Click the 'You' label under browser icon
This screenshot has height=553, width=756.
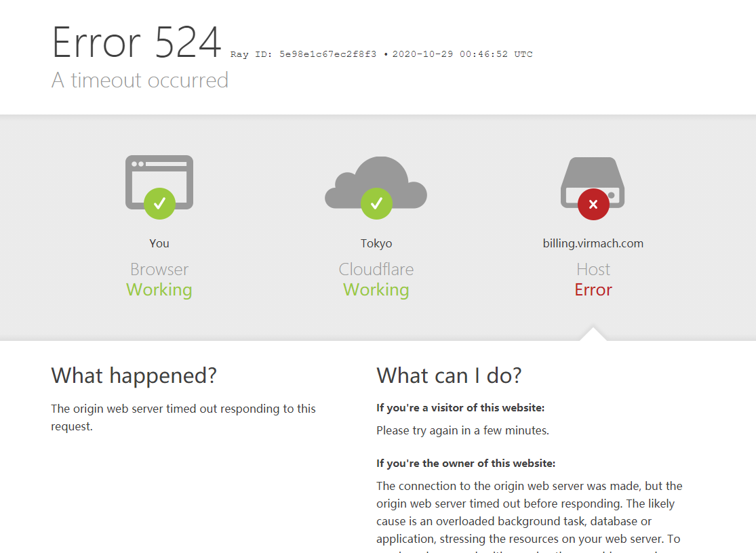tap(159, 243)
